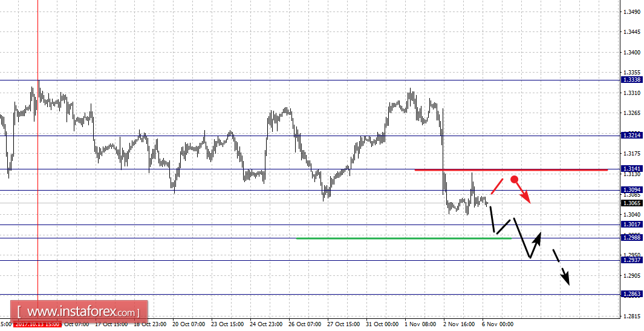This screenshot has height=331, width=644.
Task: Click the 1.3040 price axis value
Action: (x=632, y=215)
